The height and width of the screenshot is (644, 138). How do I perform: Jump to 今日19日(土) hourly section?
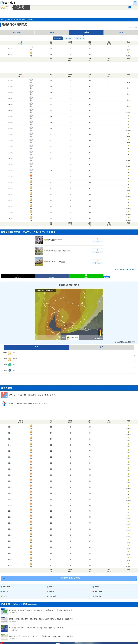(58, 38)
